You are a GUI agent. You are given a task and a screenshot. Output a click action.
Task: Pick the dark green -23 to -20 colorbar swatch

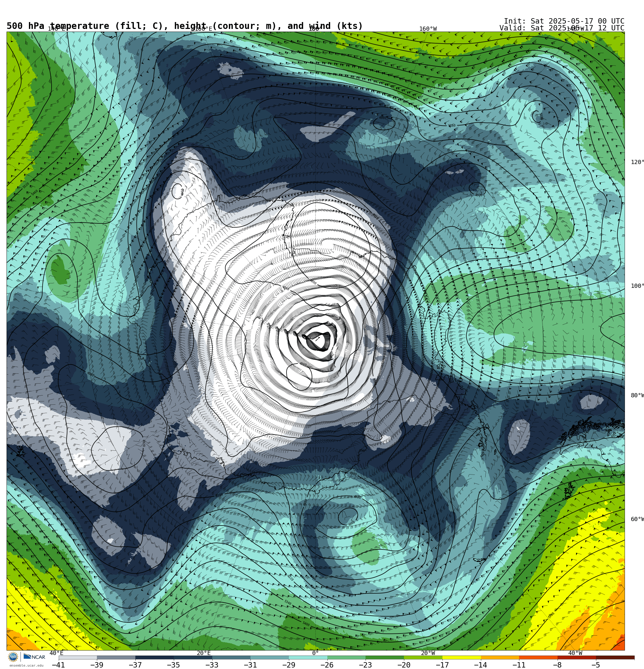[x=385, y=657]
